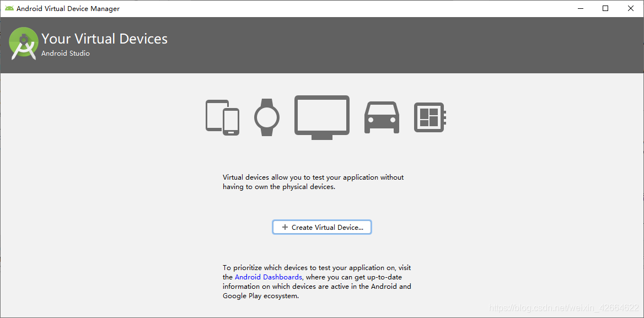
Task: Click the Android Automotive car icon
Action: pos(382,117)
